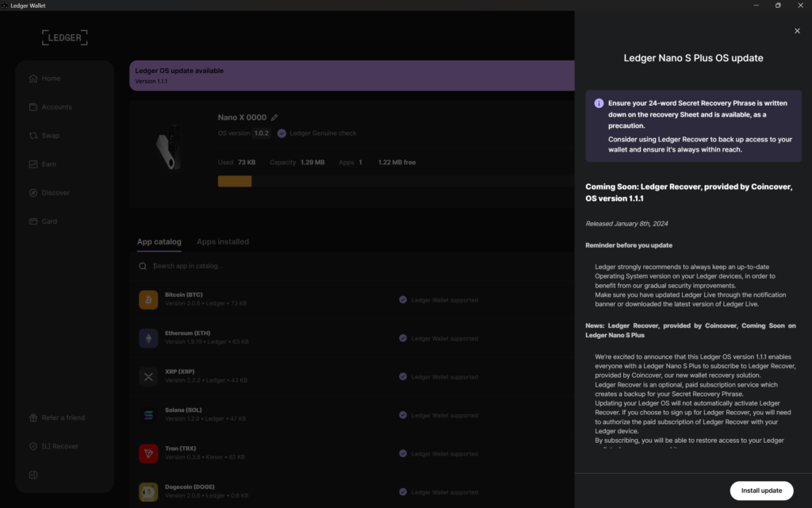
Task: Open Discover using the compass icon
Action: (33, 192)
